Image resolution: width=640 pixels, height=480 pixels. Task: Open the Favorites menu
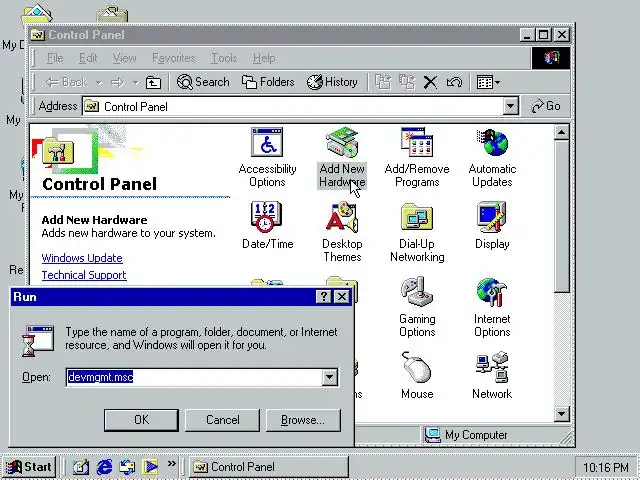coord(173,58)
